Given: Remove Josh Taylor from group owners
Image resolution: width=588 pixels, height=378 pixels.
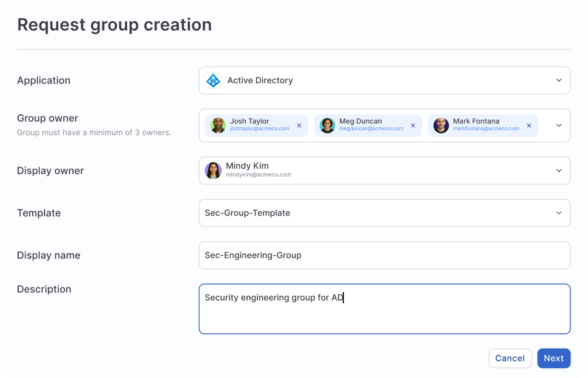Looking at the screenshot, I should click(x=299, y=125).
